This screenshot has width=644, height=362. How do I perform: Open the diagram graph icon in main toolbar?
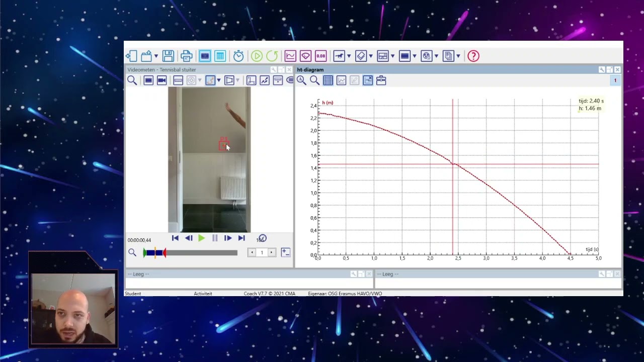click(x=290, y=56)
